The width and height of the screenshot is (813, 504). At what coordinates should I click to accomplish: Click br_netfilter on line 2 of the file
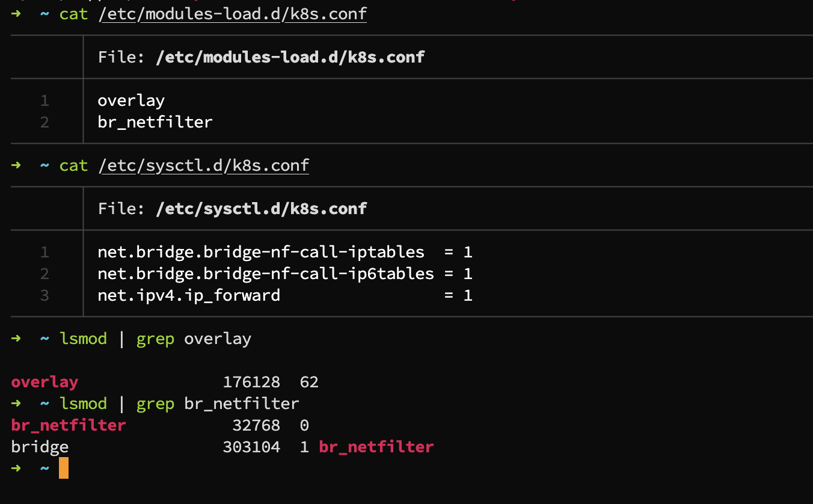pos(155,123)
